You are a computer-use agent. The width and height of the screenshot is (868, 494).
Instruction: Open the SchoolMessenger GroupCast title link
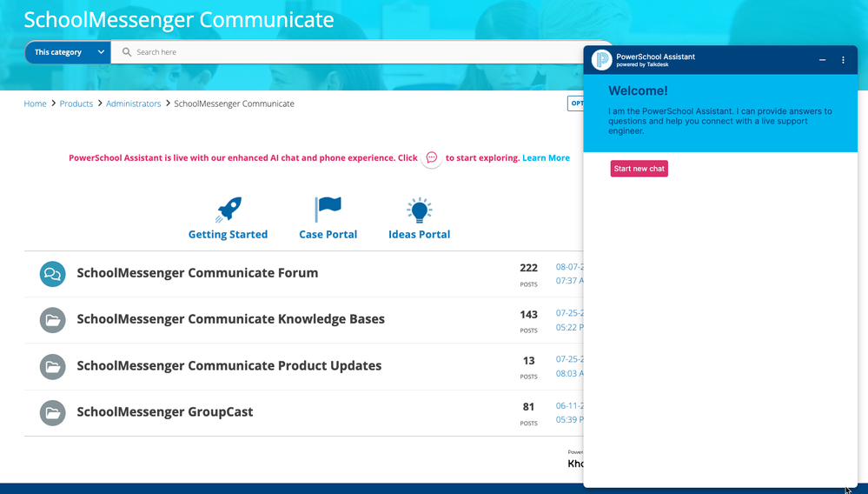164,412
